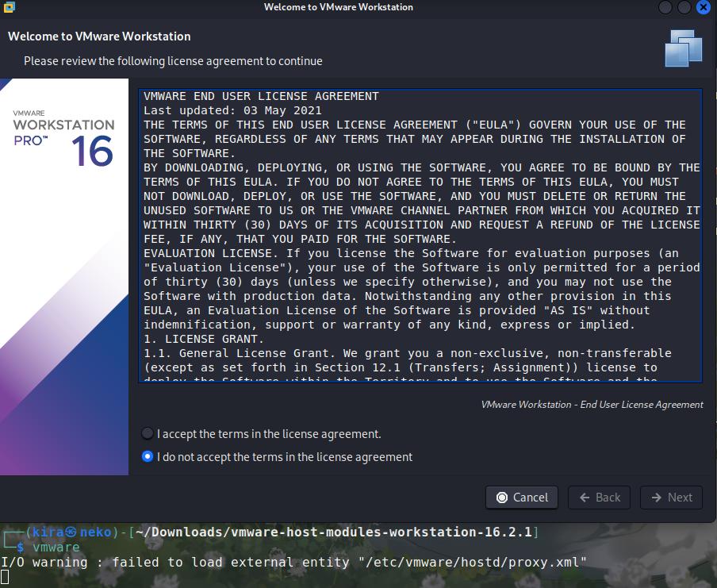The image size is (717, 588).
Task: Select "I accept the terms" radio button
Action: point(148,433)
